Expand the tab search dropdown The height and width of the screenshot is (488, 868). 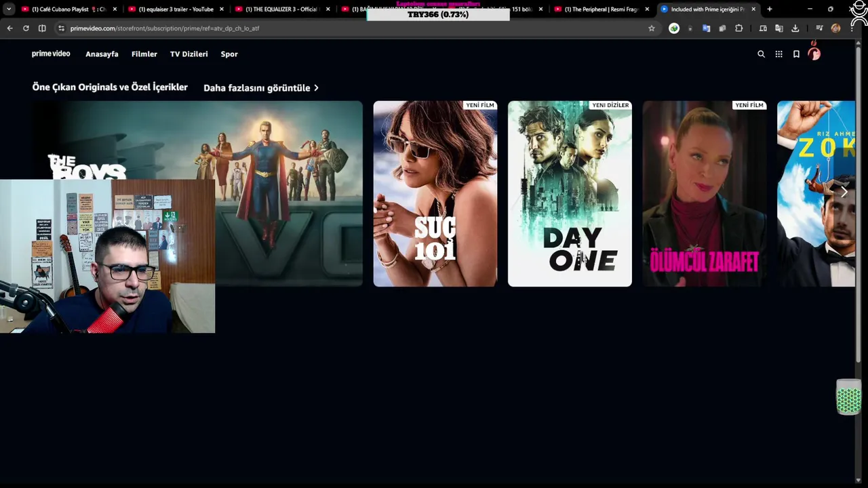[x=9, y=9]
